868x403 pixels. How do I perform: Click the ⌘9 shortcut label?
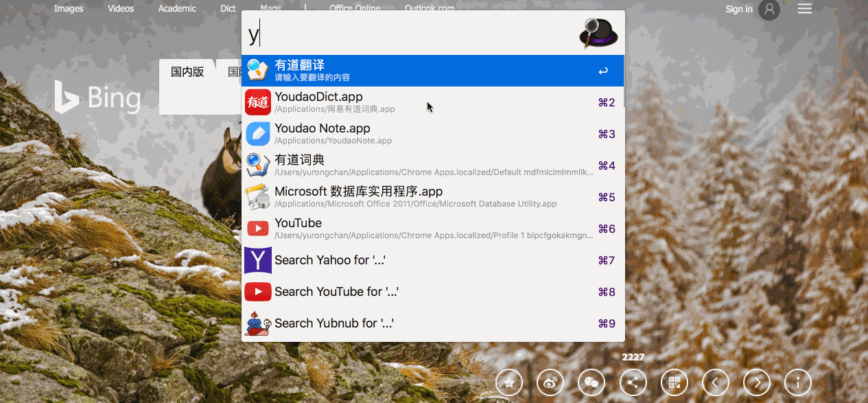coord(607,323)
